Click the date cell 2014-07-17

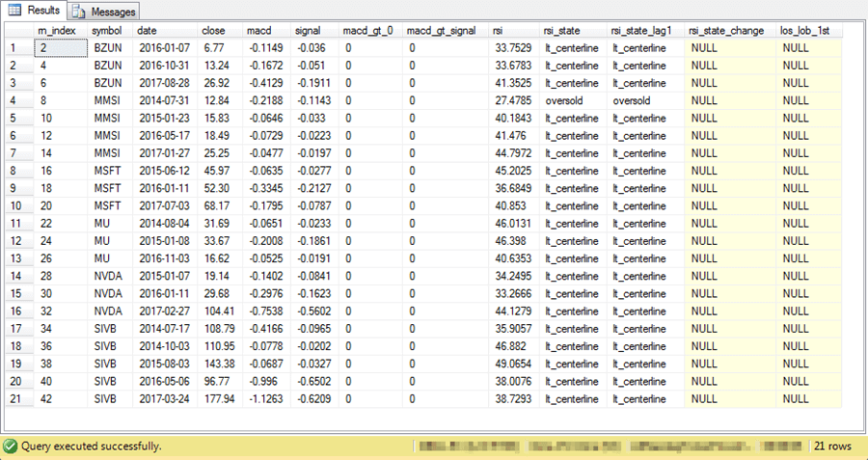pyautogui.click(x=163, y=329)
